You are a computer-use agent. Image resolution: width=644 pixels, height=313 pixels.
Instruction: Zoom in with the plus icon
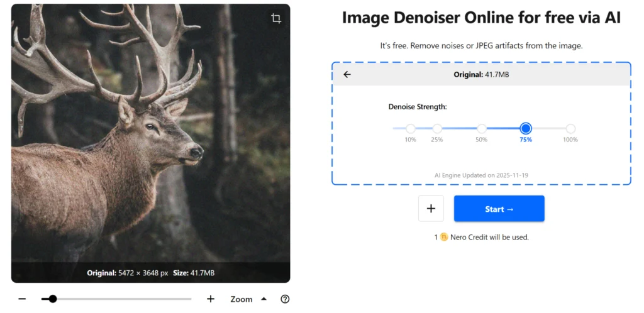pos(211,299)
